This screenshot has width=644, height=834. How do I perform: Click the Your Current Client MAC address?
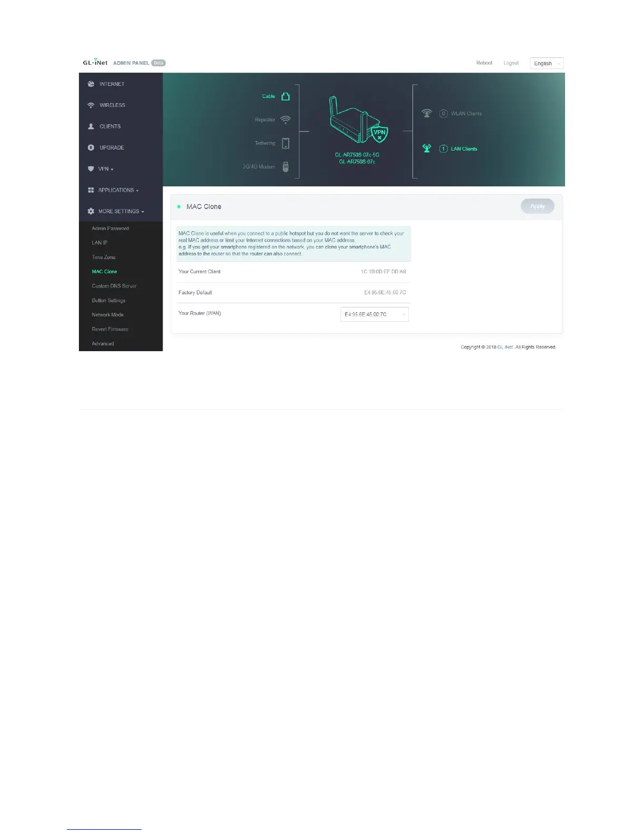point(384,272)
